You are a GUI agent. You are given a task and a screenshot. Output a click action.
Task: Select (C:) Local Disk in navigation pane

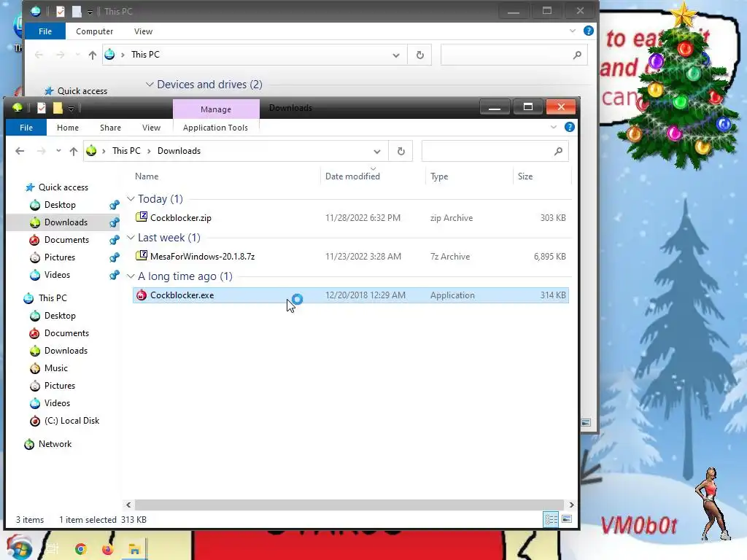coord(72,421)
